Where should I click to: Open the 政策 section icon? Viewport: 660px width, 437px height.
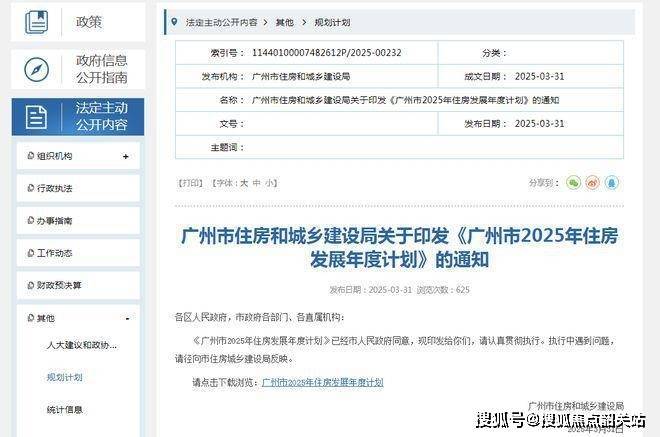click(37, 22)
